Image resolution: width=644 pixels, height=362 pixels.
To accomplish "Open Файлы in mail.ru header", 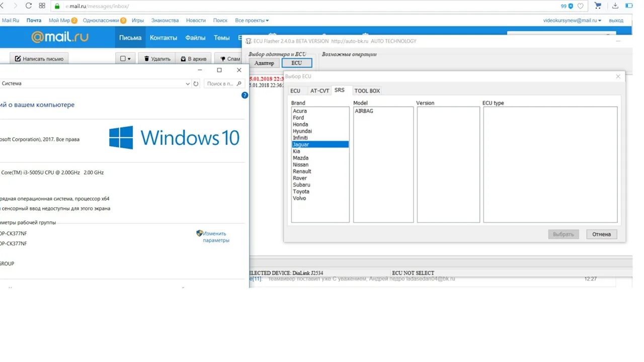I will point(195,38).
